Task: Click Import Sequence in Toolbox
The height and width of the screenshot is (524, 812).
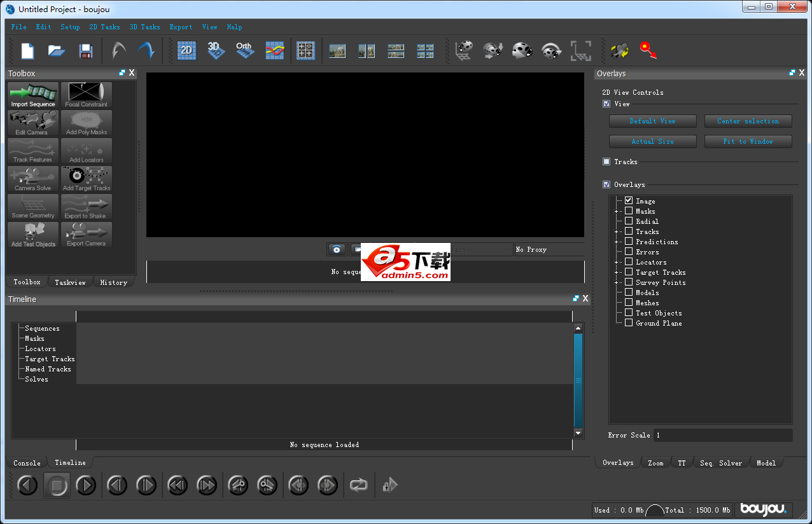Action: point(33,95)
